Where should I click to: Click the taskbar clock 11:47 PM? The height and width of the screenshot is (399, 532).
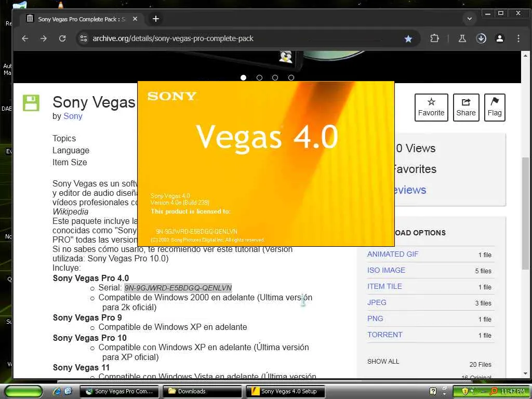(513, 391)
